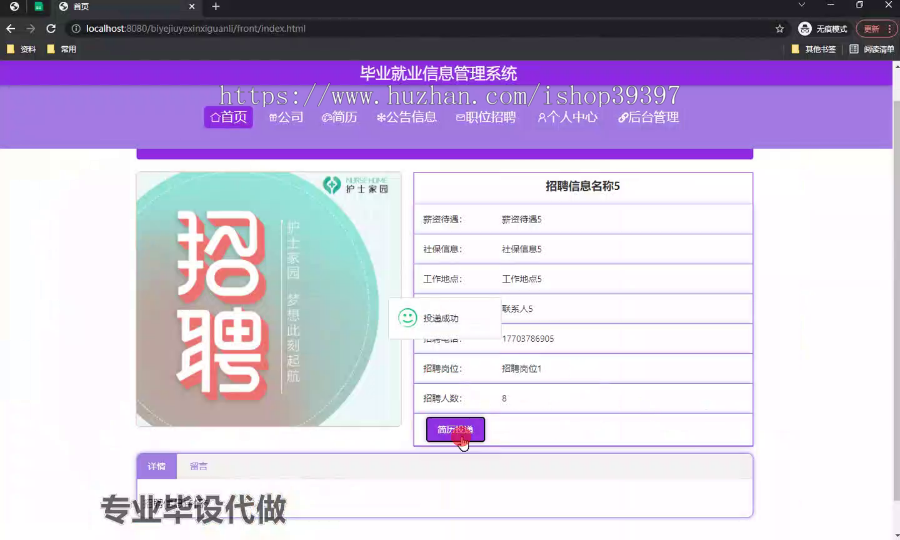This screenshot has width=900, height=540.
Task: Open a new browser tab
Action: tap(216, 6)
